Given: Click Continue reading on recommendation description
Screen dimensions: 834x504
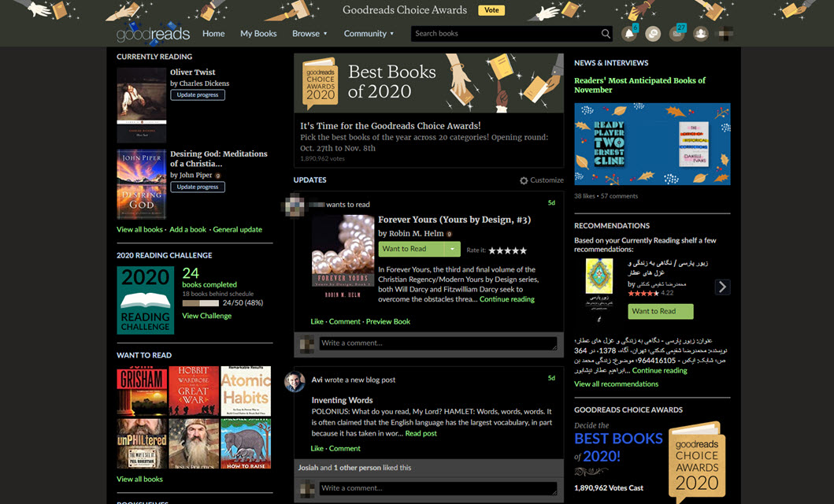Looking at the screenshot, I should click(x=659, y=371).
